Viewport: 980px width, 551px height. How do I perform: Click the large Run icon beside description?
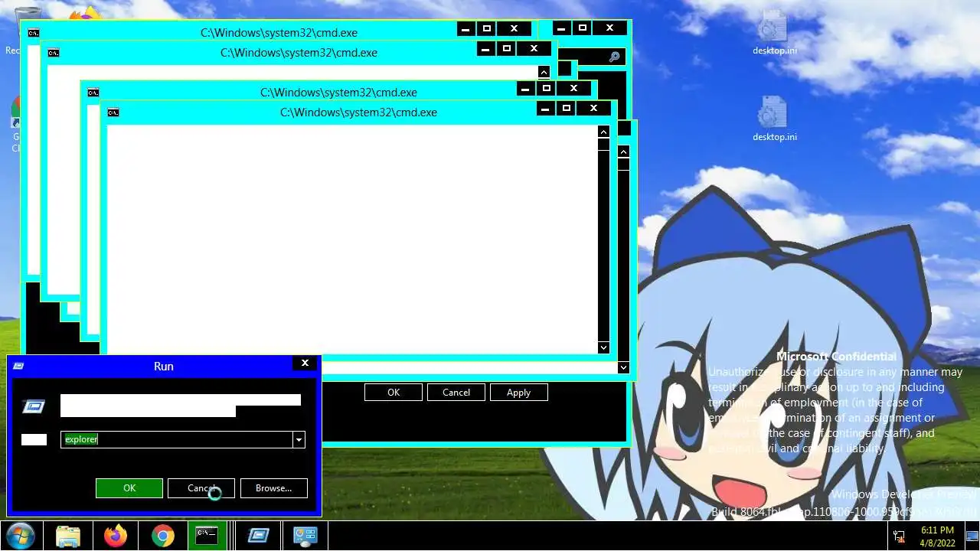tap(33, 406)
